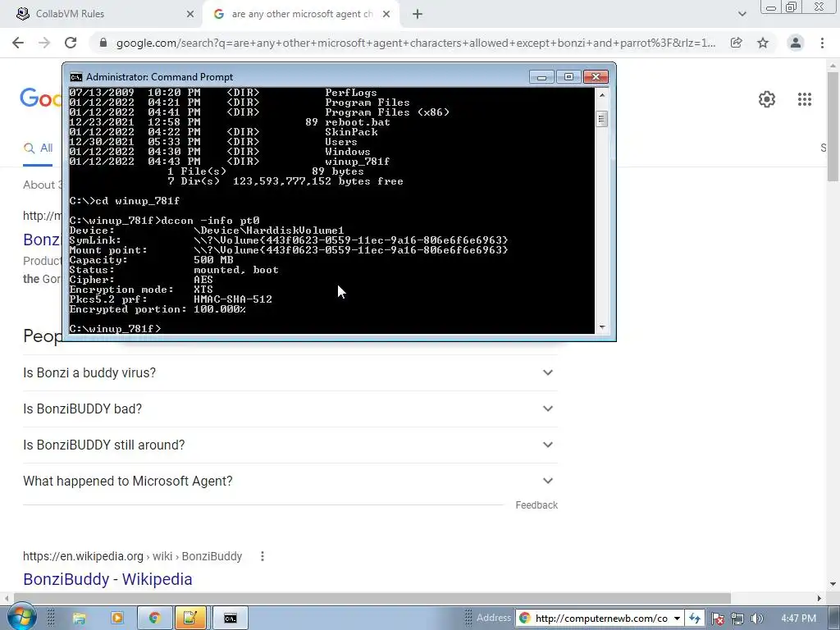Click the Command Prompt title bar icon
Screen dimensions: 840x630
click(x=76, y=77)
